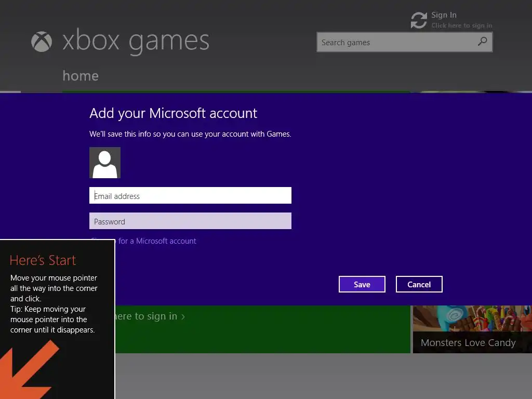Click the Sign In text at top right

click(444, 15)
